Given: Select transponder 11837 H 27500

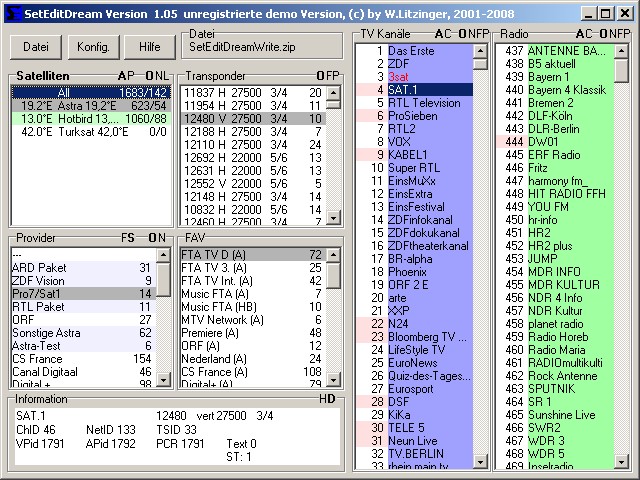Looking at the screenshot, I should pos(253,93).
